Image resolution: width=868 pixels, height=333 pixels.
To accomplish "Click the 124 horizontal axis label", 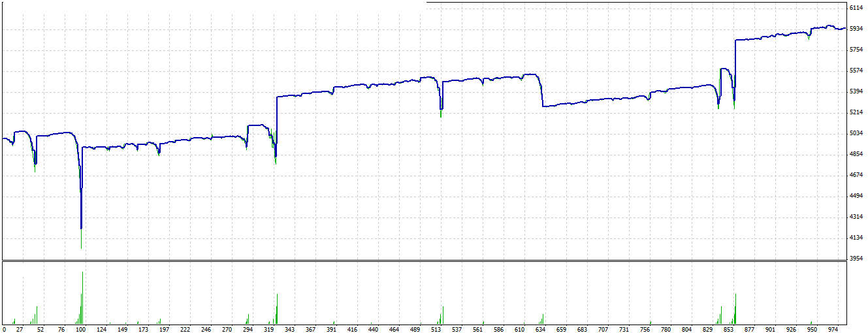I will pos(102,329).
